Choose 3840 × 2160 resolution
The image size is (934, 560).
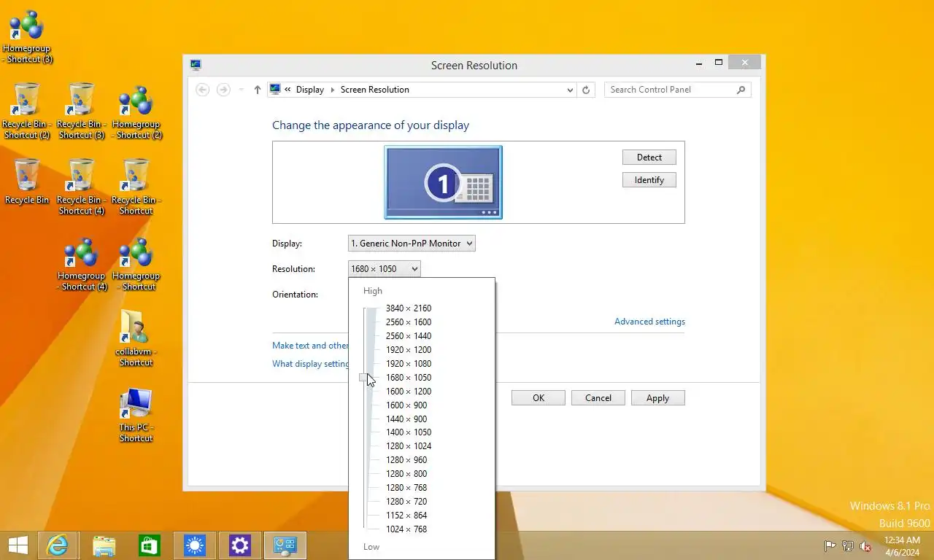tap(409, 308)
